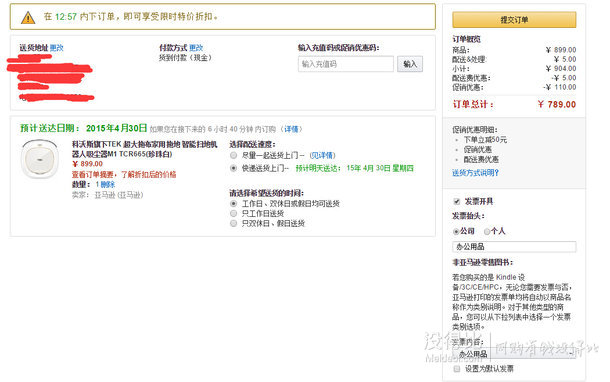Image resolution: width=610 pixels, height=382 pixels.
Task: Click the seller name 亚马逊 text
Action: [x=119, y=195]
